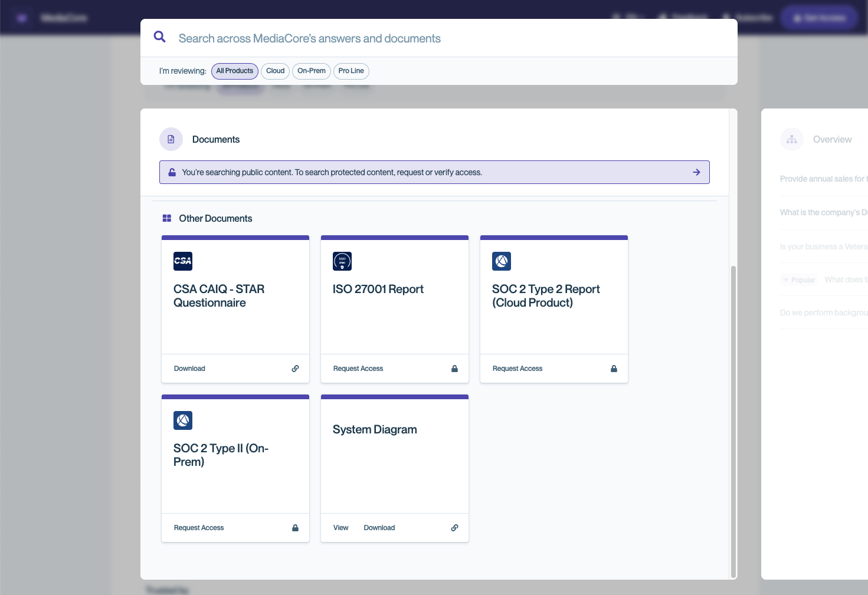868x595 pixels.
Task: Click the Other Documents heading
Action: coord(215,218)
